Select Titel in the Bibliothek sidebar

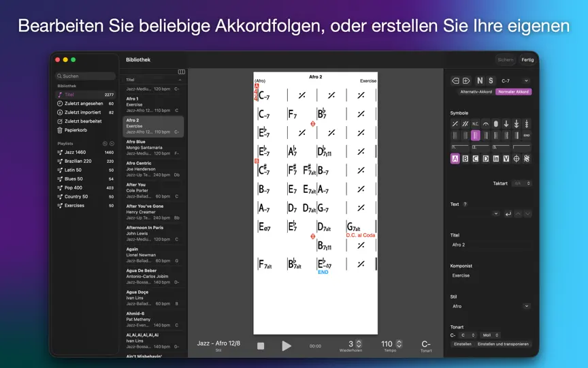click(x=86, y=95)
